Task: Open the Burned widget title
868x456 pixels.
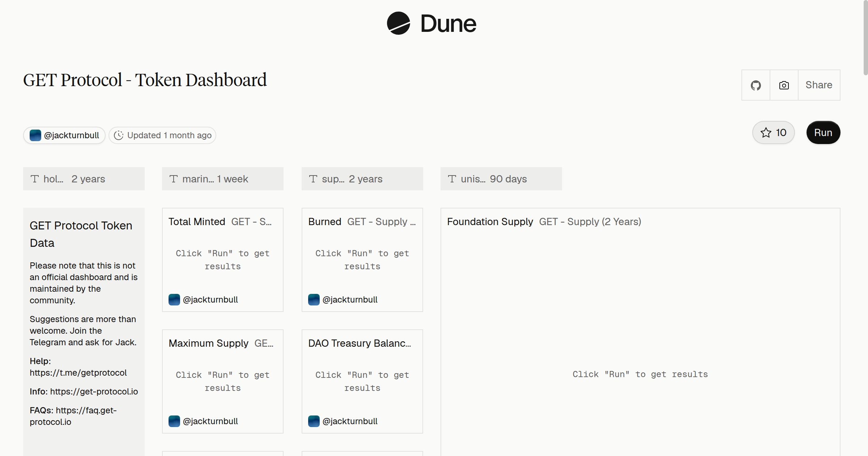Action: 325,221
